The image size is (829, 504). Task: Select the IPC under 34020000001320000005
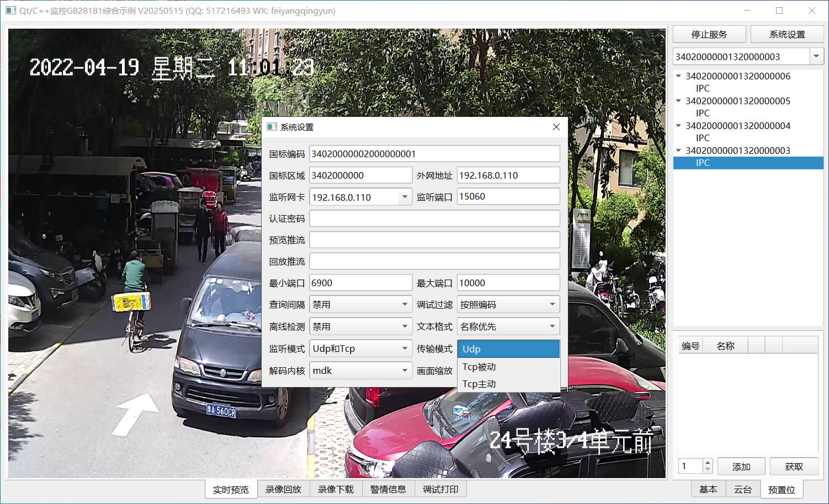click(x=703, y=113)
